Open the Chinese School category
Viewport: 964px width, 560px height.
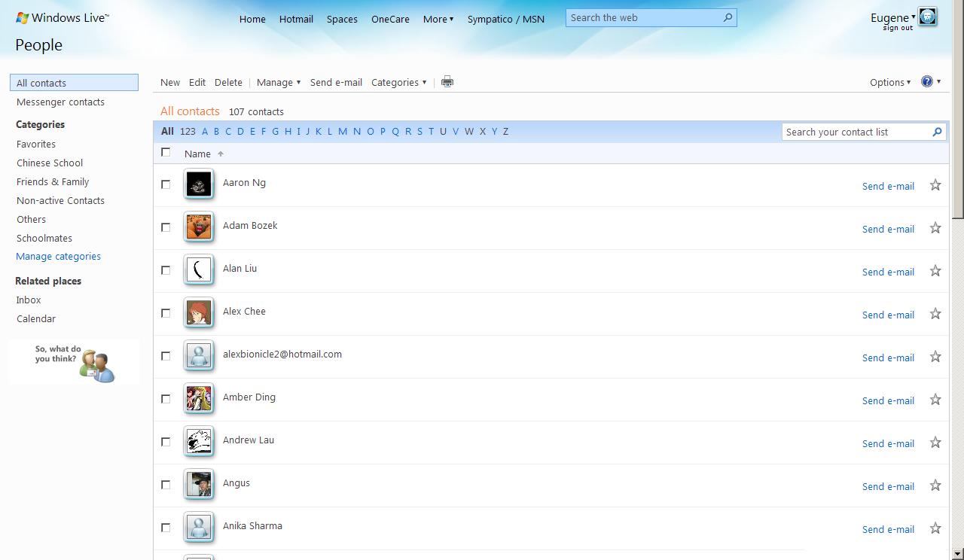click(50, 163)
